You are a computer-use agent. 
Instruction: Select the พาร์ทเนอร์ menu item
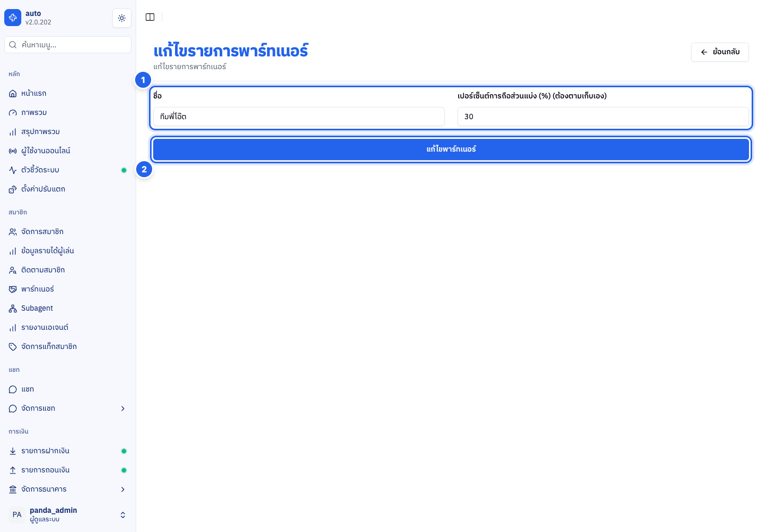coord(68,289)
